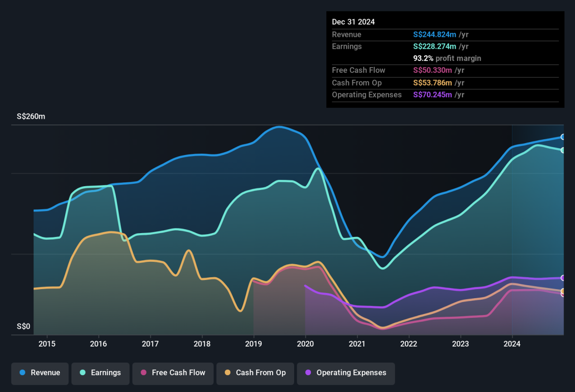
Task: Click the Cash From Op endpoint marker
Action: pyautogui.click(x=563, y=291)
